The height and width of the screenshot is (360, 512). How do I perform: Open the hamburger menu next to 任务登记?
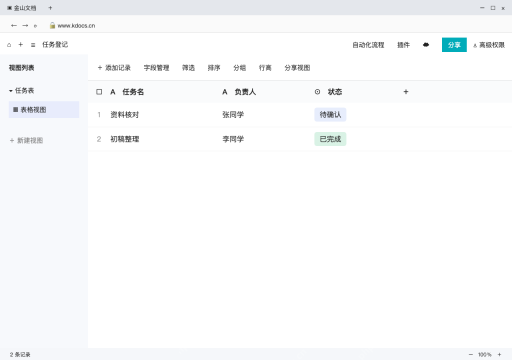[33, 45]
